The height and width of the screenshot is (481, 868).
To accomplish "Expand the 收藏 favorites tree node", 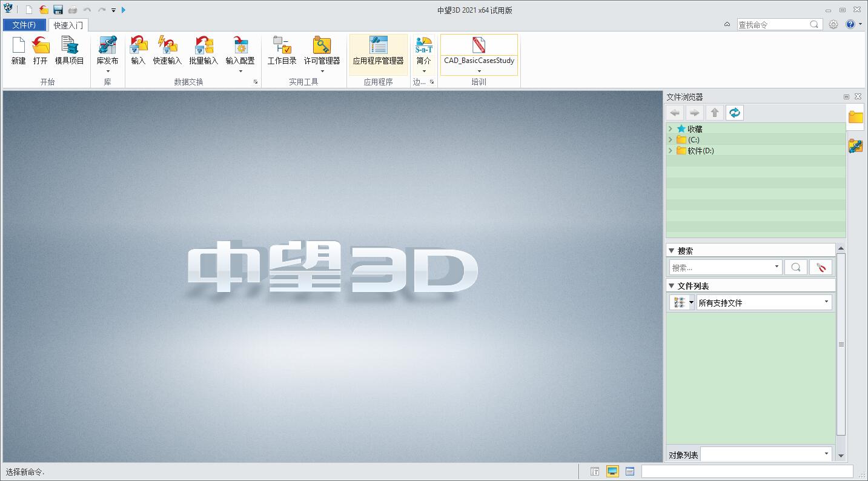I will click(x=670, y=128).
